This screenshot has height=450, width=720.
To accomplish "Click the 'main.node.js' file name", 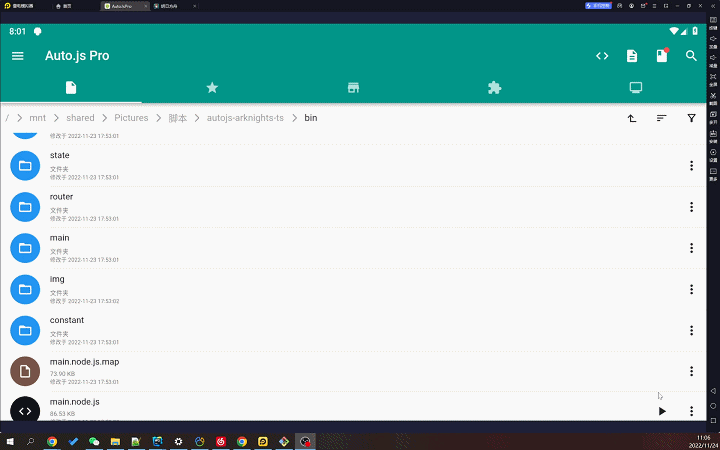I will (x=74, y=402).
